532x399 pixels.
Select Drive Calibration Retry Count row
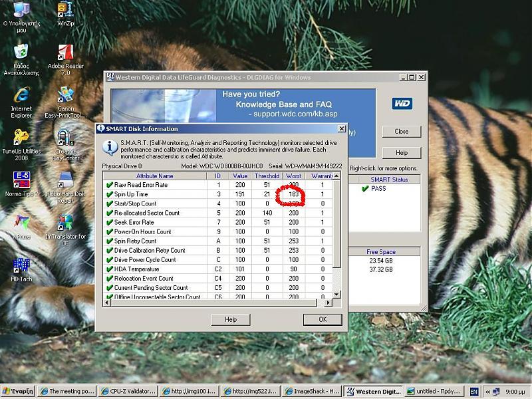(217, 251)
